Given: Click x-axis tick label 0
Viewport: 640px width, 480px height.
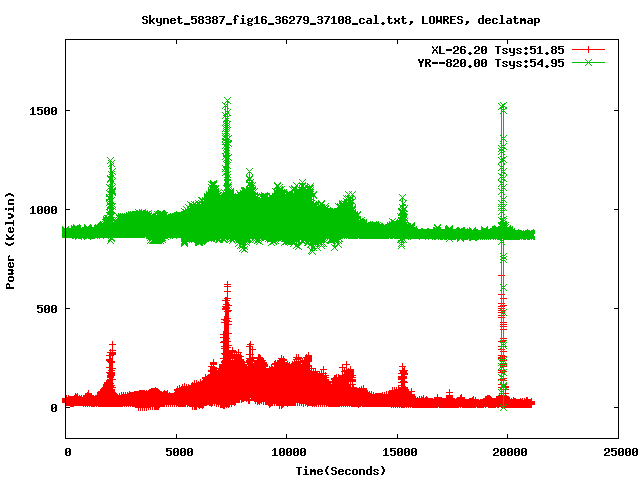Looking at the screenshot, I should pyautogui.click(x=68, y=452).
